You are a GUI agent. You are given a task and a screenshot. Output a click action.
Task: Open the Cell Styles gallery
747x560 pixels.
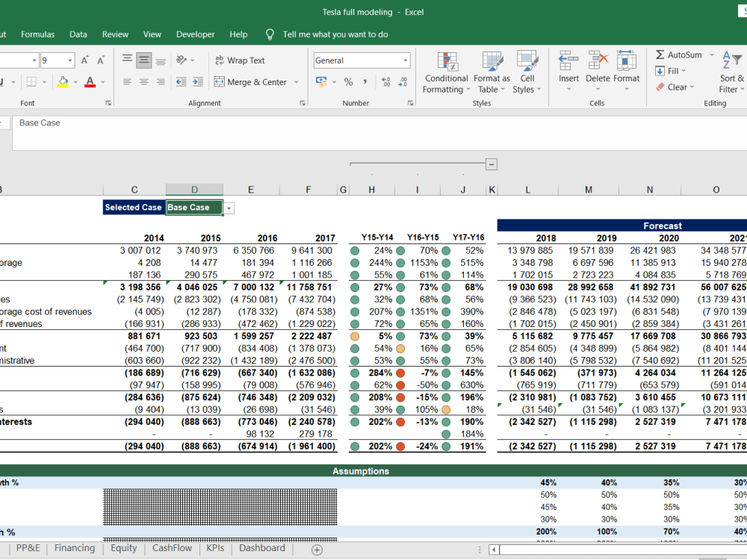527,72
